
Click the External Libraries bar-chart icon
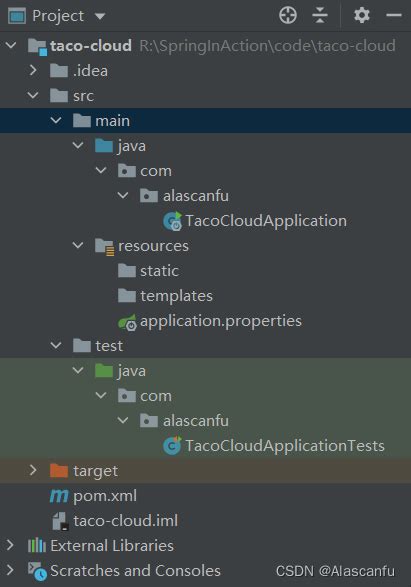(x=37, y=545)
